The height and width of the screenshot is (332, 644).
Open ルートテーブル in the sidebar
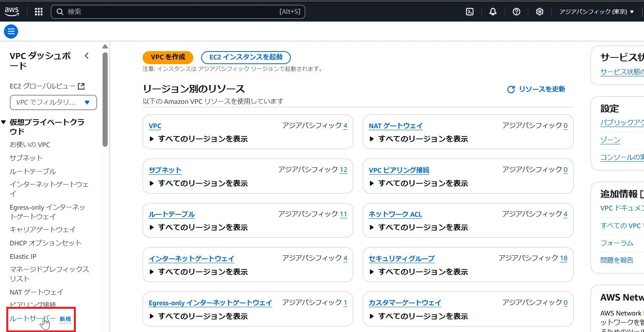(33, 172)
